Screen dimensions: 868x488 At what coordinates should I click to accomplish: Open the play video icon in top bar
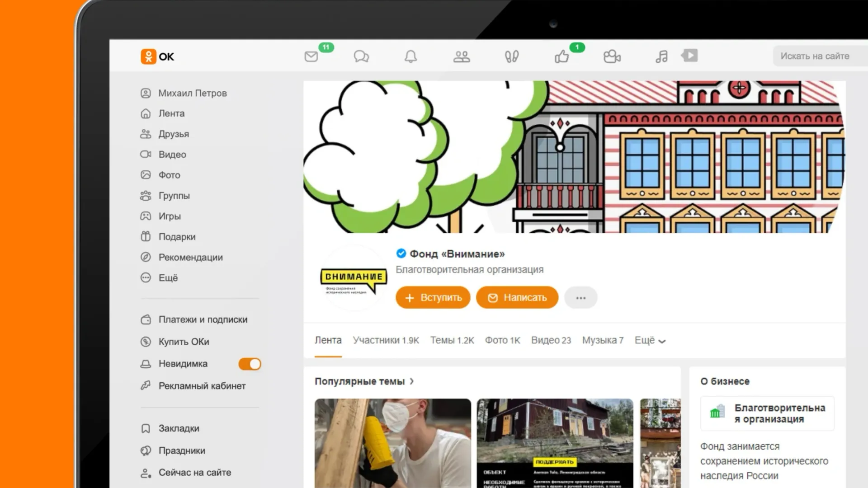[x=690, y=55]
